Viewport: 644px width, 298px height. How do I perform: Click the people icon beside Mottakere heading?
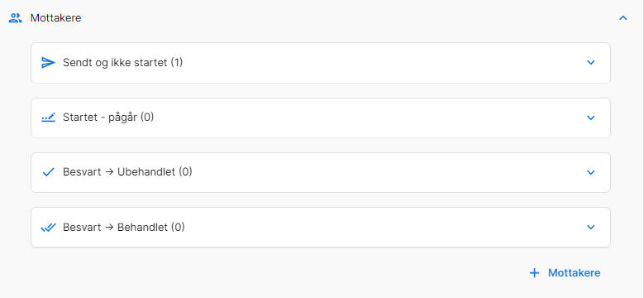click(x=15, y=18)
